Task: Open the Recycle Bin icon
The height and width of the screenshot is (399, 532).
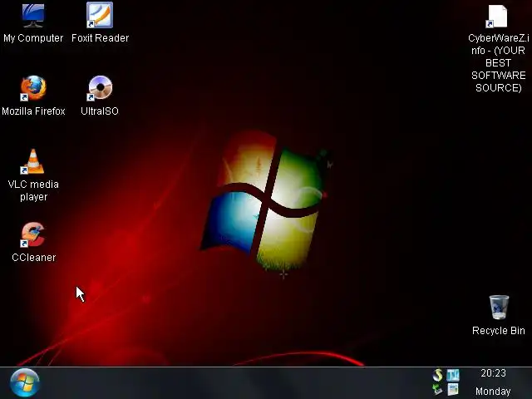Action: [499, 308]
